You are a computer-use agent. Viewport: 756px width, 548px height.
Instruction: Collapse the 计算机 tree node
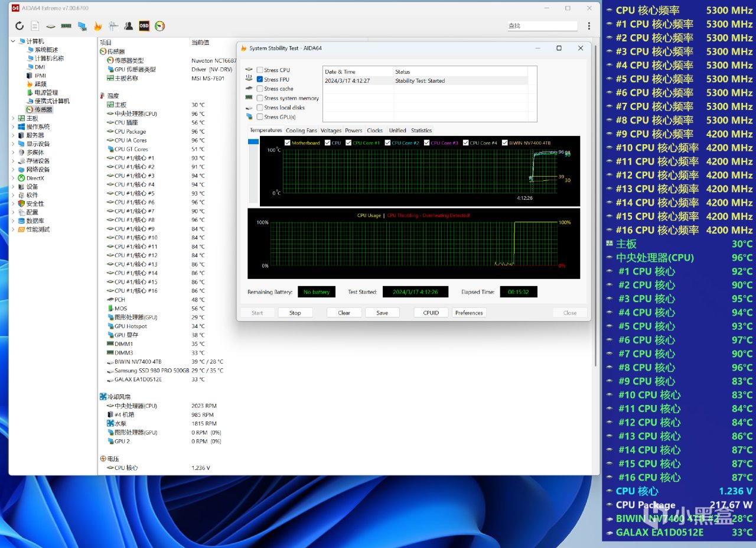(14, 41)
